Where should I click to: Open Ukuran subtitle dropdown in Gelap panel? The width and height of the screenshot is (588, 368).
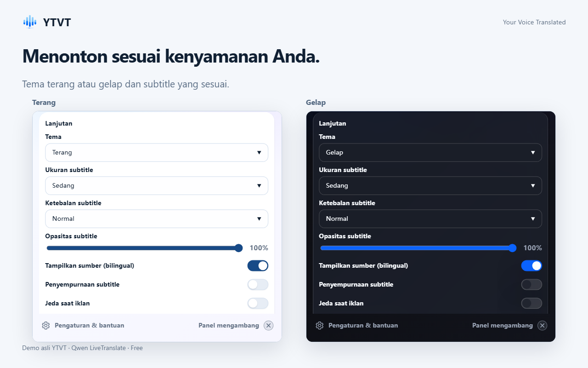click(x=430, y=185)
